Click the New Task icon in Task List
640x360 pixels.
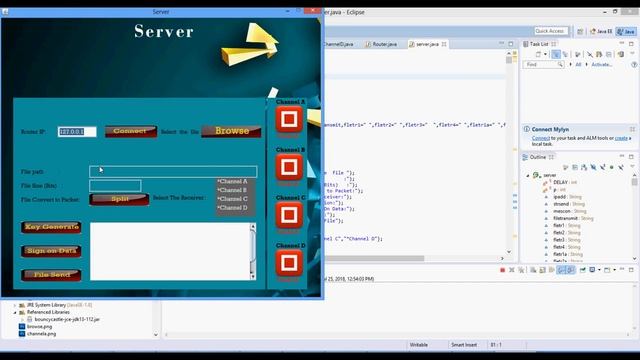pyautogui.click(x=538, y=54)
